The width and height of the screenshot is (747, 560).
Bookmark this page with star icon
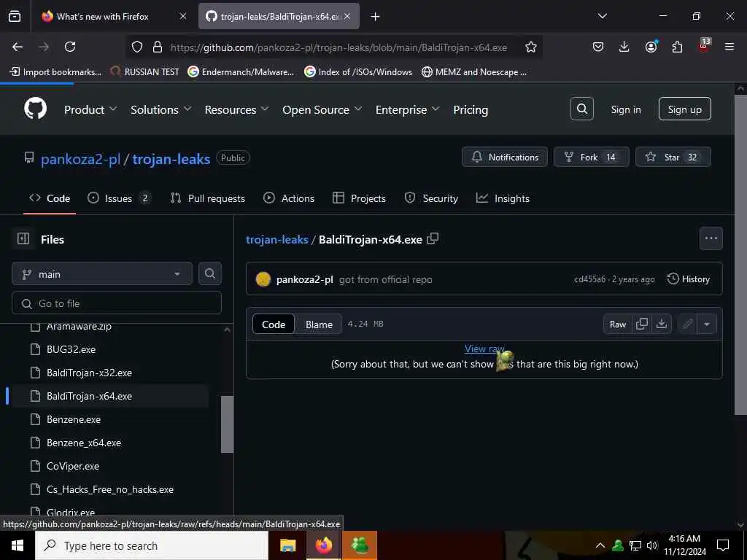pos(531,47)
